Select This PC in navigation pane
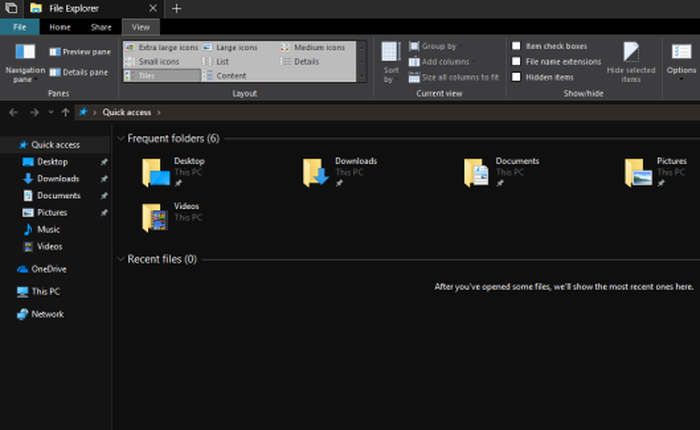The image size is (700, 430). point(46,292)
